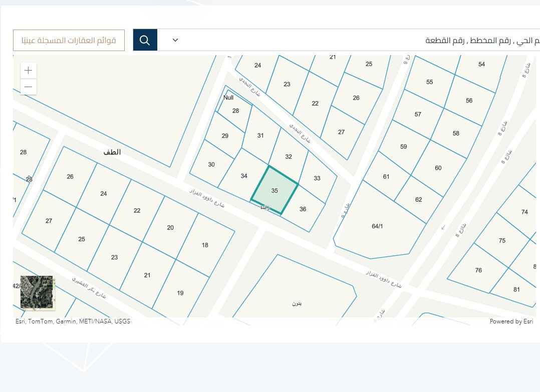Select parcel 30 on the map
Image resolution: width=540 pixels, height=392 pixels.
[211, 165]
